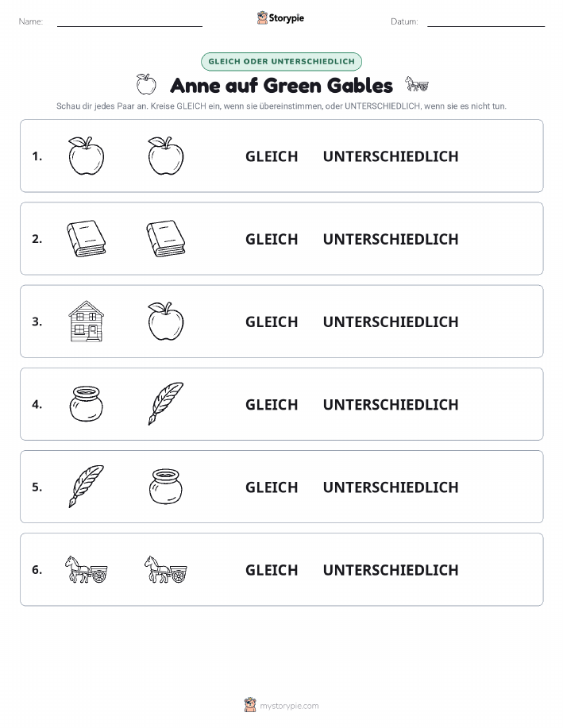Choose UNTERSCHIEDLICH for row 5

point(391,487)
